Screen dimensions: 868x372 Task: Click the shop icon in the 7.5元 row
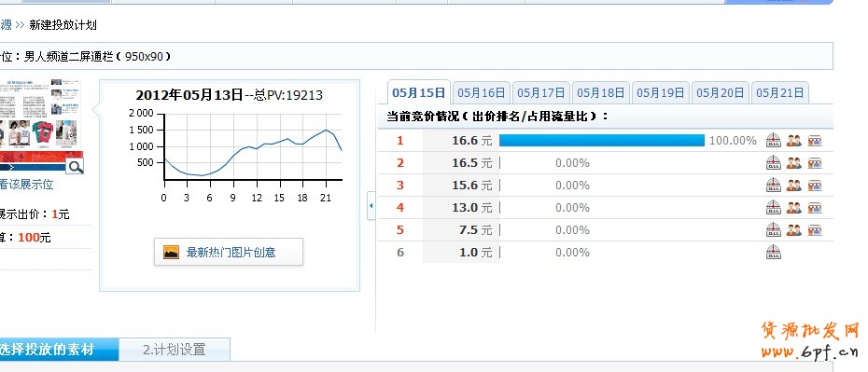pyautogui.click(x=814, y=230)
